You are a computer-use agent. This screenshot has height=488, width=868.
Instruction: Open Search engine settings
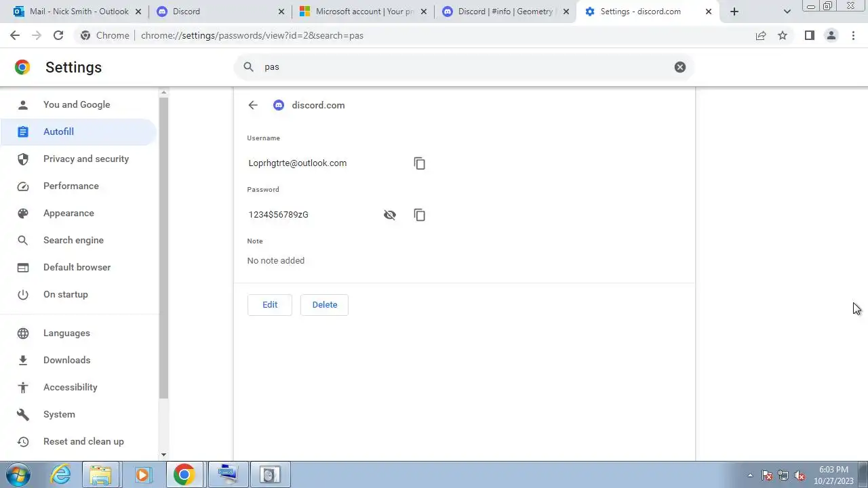pyautogui.click(x=79, y=240)
